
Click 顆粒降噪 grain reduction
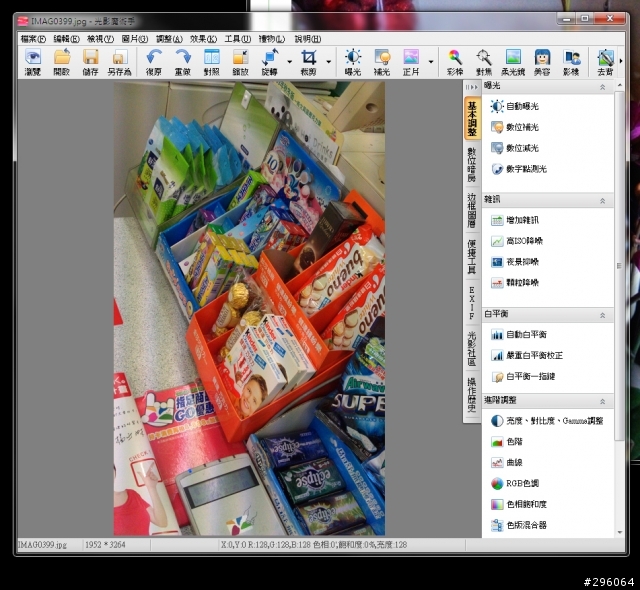coord(514,283)
